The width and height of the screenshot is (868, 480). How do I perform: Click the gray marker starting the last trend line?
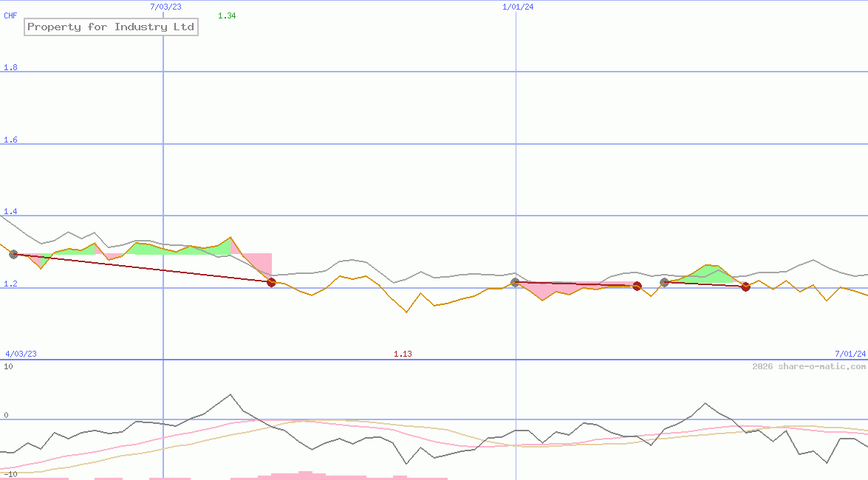pos(664,282)
